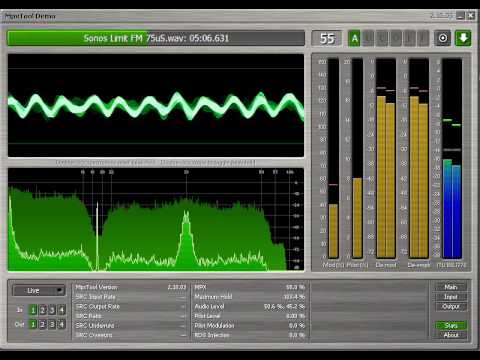Select output channel 2 in the Out row
Screen dimensions: 480x360
click(x=42, y=324)
